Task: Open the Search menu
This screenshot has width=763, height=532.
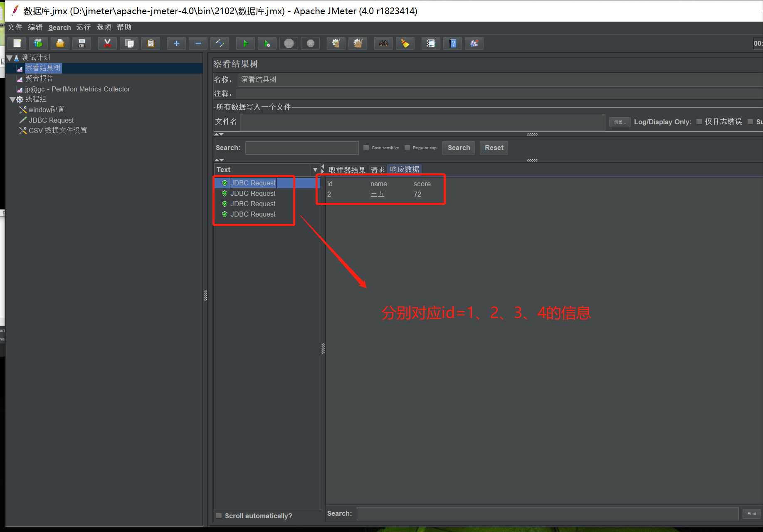Action: [x=59, y=27]
